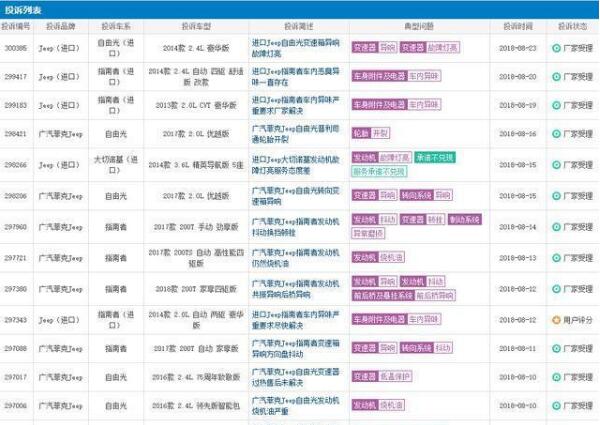Image resolution: width=600 pixels, height=425 pixels.
Task: Click the status icon for complaint 298206
Action: (x=556, y=196)
